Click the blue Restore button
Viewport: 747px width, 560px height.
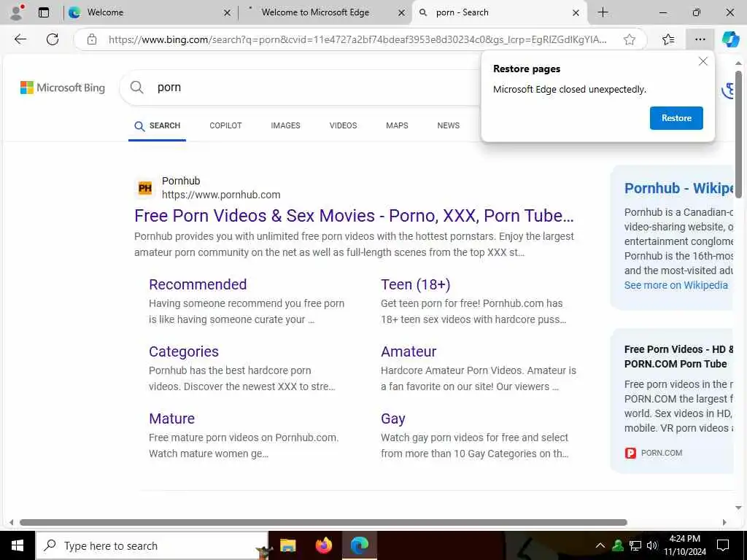click(676, 118)
